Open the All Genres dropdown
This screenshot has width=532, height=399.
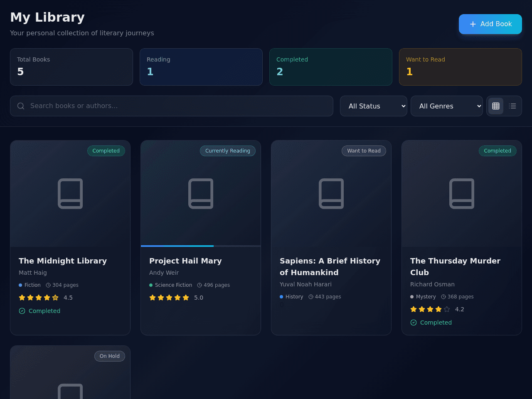click(447, 106)
